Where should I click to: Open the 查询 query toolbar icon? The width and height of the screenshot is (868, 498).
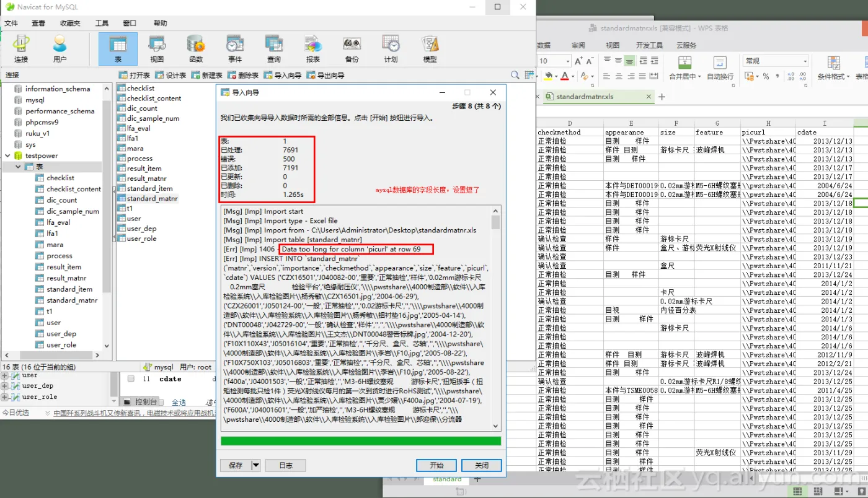click(274, 48)
